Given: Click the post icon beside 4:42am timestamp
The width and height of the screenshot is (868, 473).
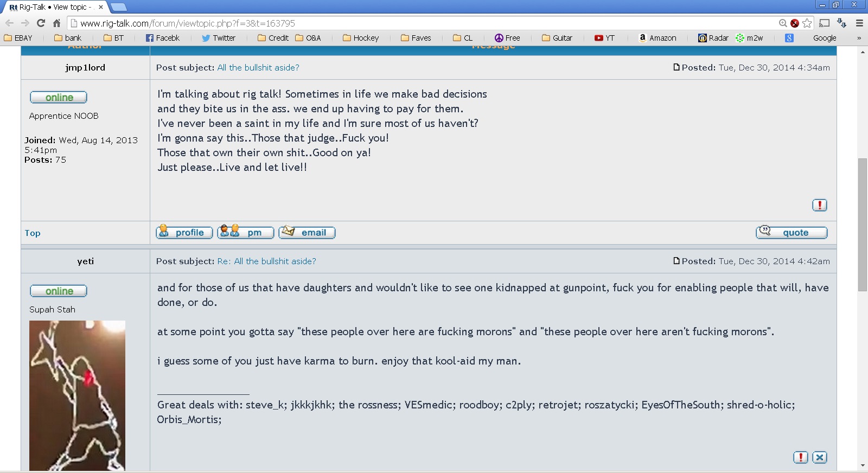Looking at the screenshot, I should click(x=676, y=261).
